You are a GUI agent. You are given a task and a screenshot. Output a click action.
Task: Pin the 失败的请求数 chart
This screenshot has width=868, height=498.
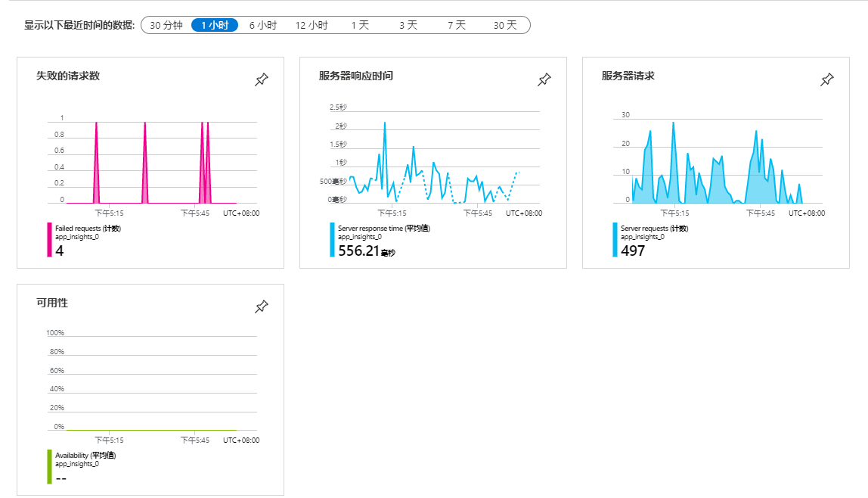click(262, 79)
